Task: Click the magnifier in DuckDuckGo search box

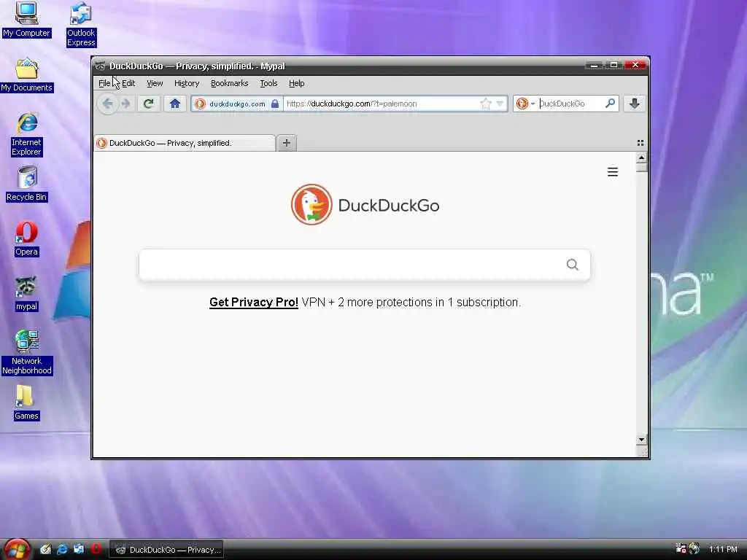Action: coord(572,264)
